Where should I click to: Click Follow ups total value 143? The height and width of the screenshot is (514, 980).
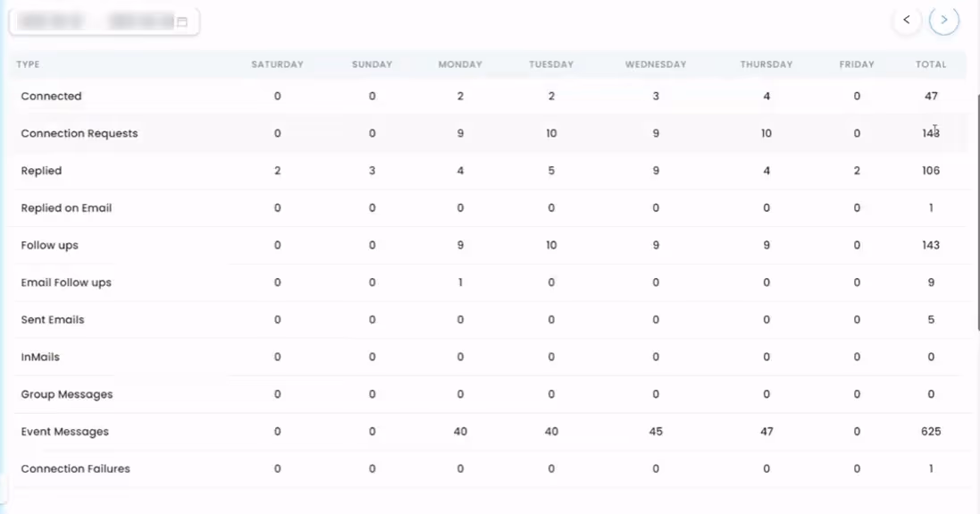[931, 245]
